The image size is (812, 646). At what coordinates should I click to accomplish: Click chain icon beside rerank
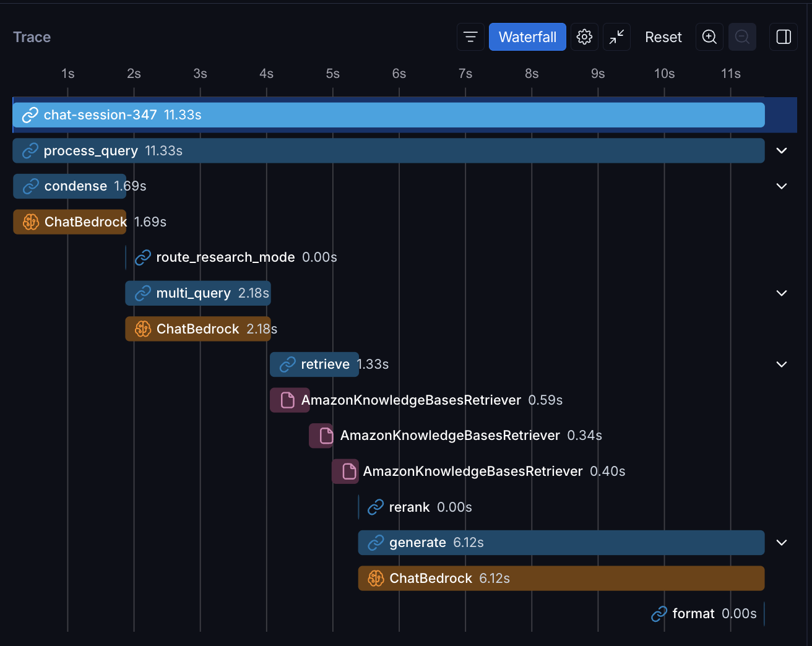pyautogui.click(x=376, y=507)
